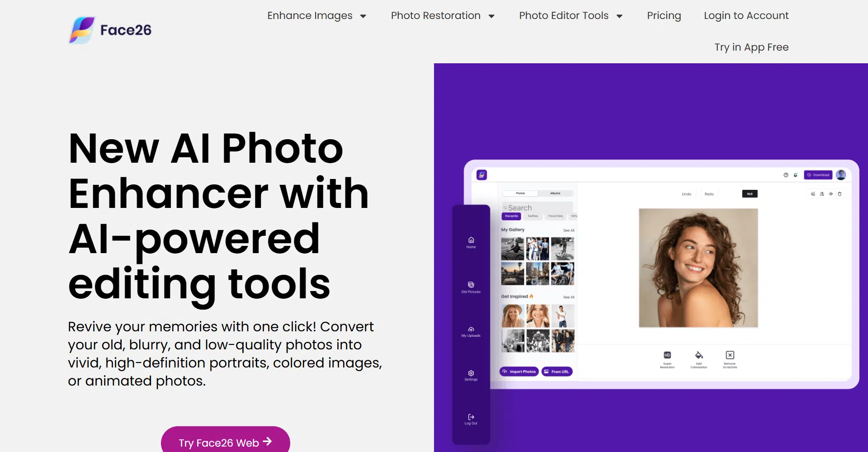
Task: Expand the Enhance Images dropdown
Action: click(x=316, y=16)
